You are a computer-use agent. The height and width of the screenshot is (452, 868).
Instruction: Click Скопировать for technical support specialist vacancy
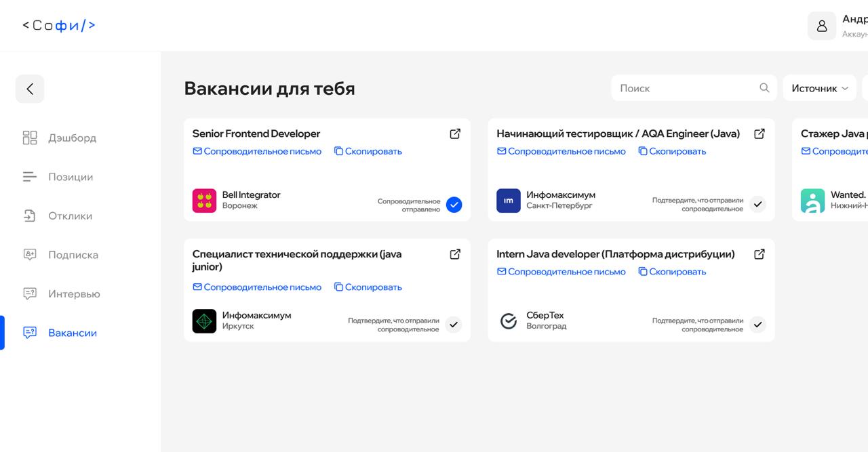(368, 287)
